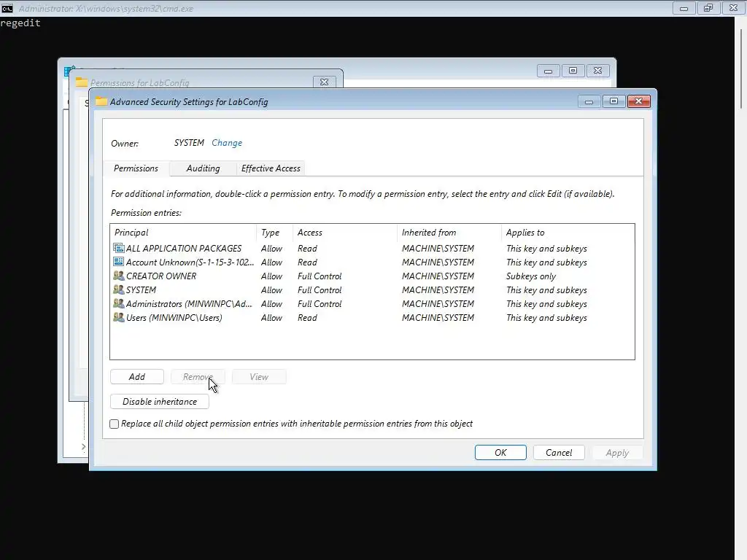The height and width of the screenshot is (560, 747).
Task: Restore down the cmd.exe console window
Action: [x=708, y=8]
